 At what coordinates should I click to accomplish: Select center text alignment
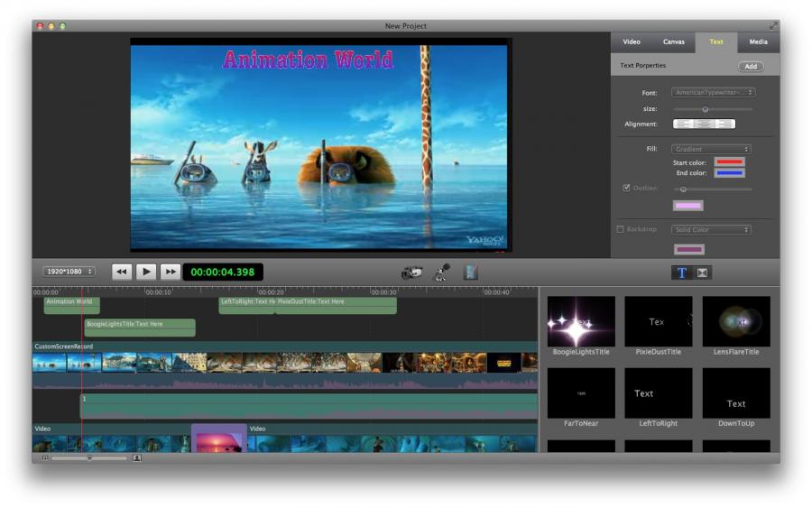pos(705,124)
